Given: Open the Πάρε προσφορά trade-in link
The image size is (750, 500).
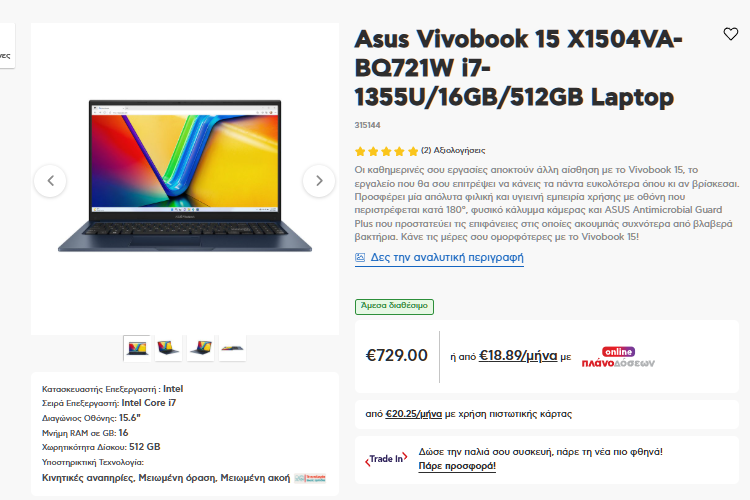Looking at the screenshot, I should [x=457, y=466].
